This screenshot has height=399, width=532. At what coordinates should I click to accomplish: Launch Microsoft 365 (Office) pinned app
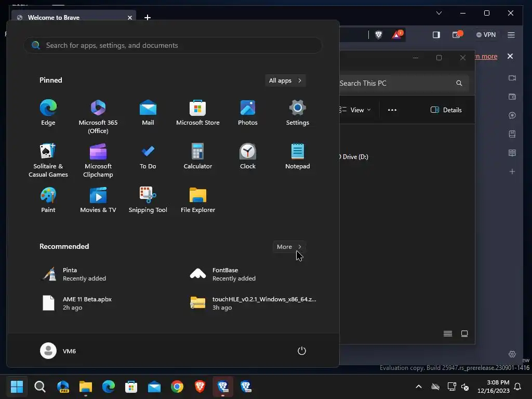click(98, 117)
